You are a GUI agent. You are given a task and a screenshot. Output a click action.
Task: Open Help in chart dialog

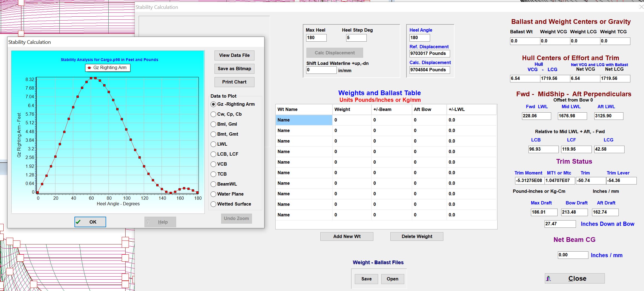click(x=160, y=222)
